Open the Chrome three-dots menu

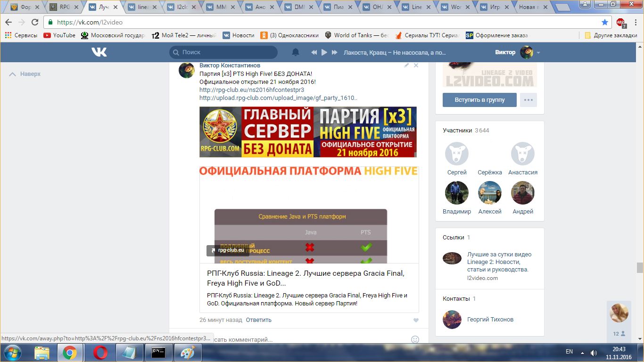pyautogui.click(x=635, y=22)
